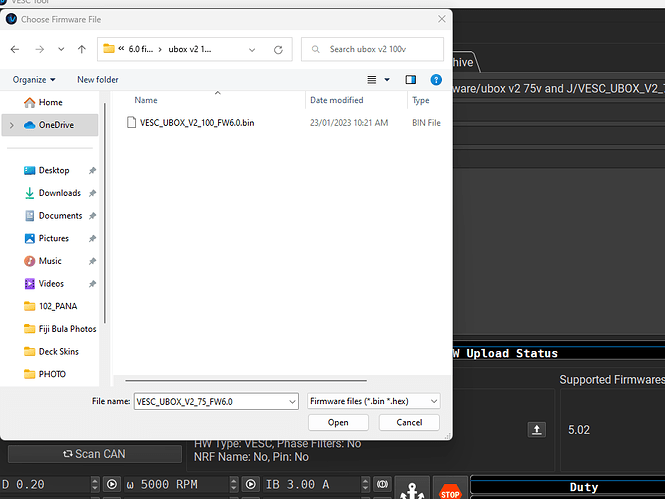Unpin Documents via its pin icon
The width and height of the screenshot is (665, 499).
pos(92,216)
